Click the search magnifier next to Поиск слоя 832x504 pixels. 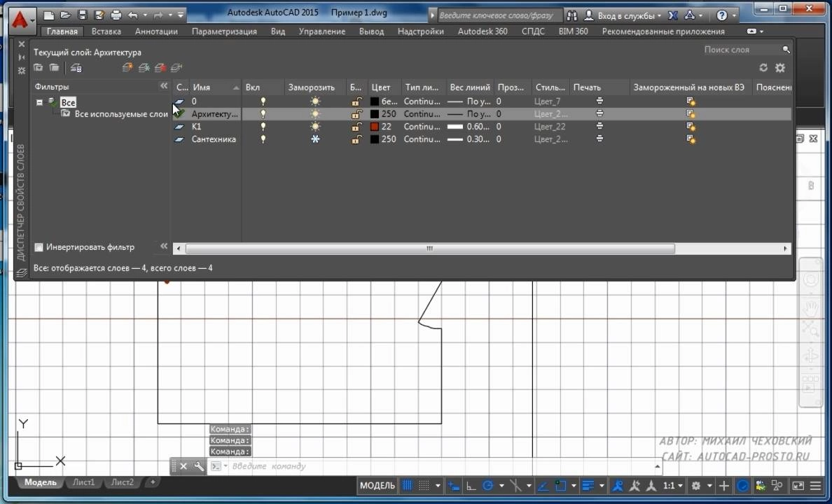pyautogui.click(x=786, y=49)
